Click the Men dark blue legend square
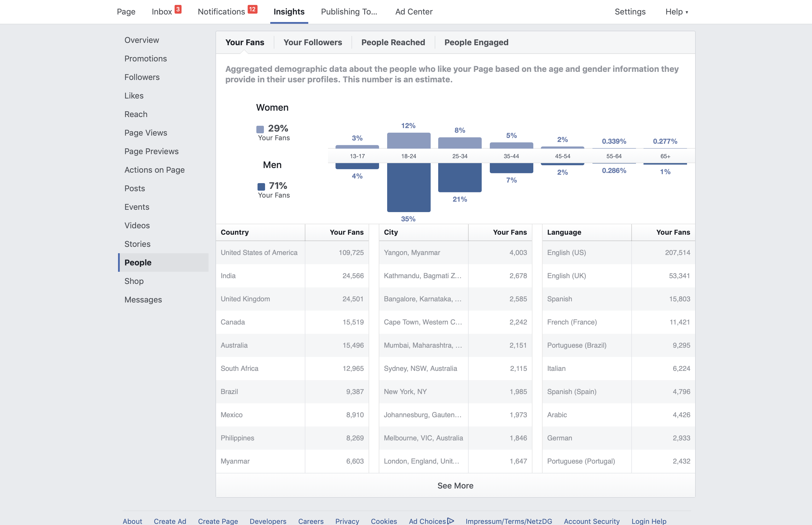Viewport: 812px width, 525px height. click(x=261, y=187)
